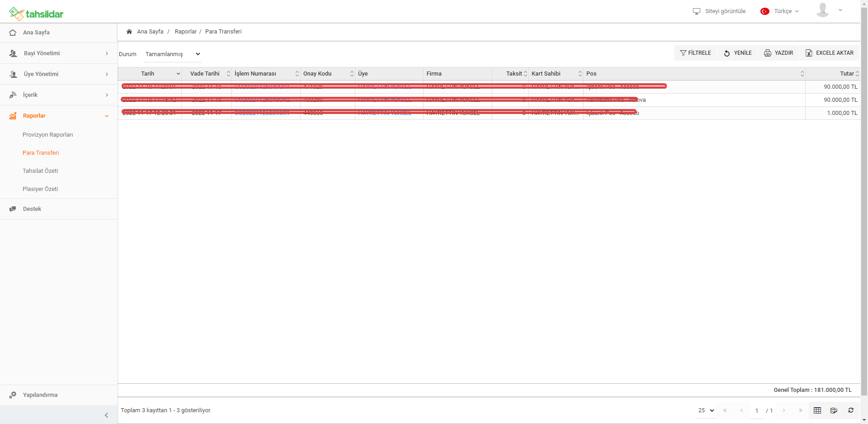
Task: Open the user account dropdown chevron
Action: pos(840,10)
